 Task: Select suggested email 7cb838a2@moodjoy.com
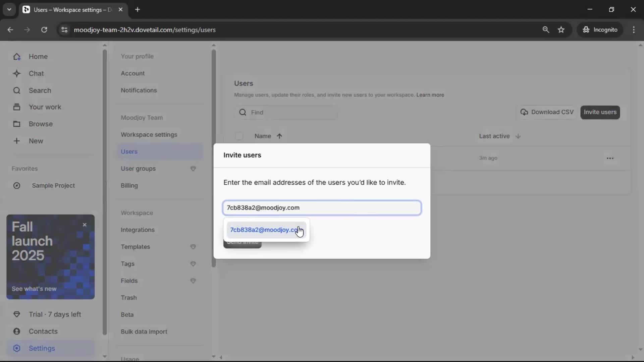(x=265, y=230)
